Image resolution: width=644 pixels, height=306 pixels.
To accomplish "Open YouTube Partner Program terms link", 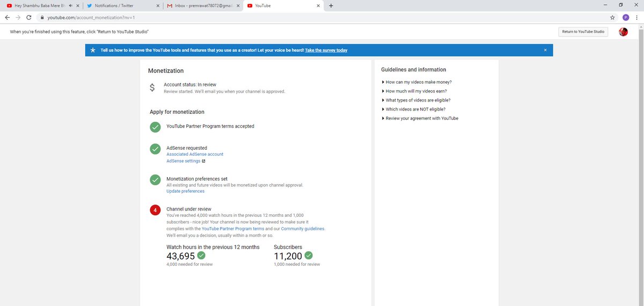I will (233, 229).
